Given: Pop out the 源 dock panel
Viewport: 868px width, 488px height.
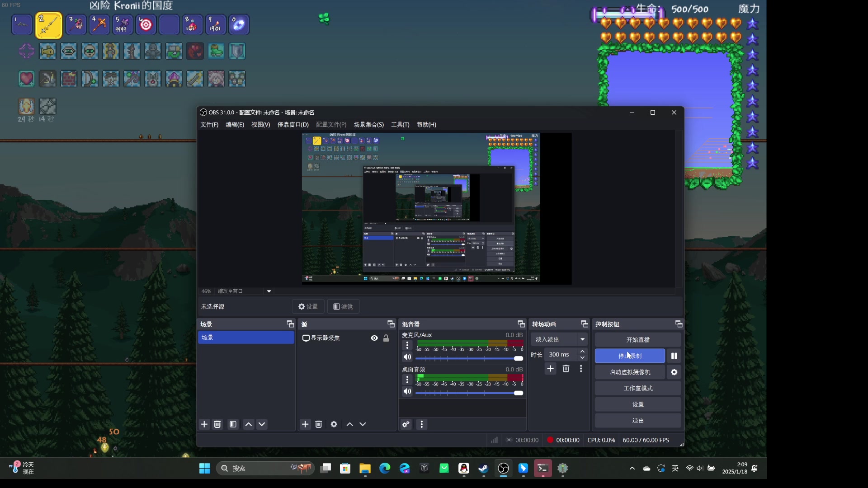Looking at the screenshot, I should [x=391, y=324].
